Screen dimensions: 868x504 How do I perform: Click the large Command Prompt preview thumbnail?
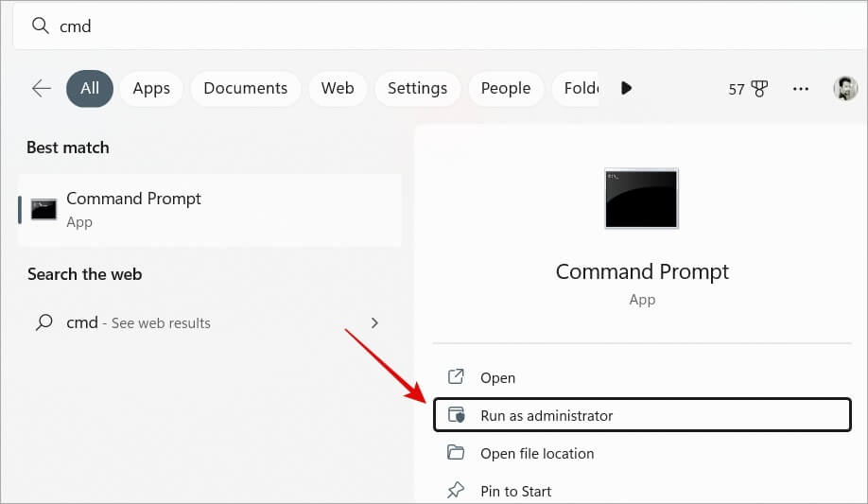(641, 199)
